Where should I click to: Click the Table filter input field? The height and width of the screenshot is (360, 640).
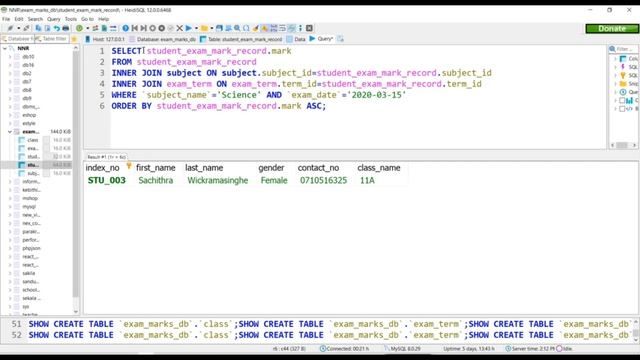pos(52,39)
